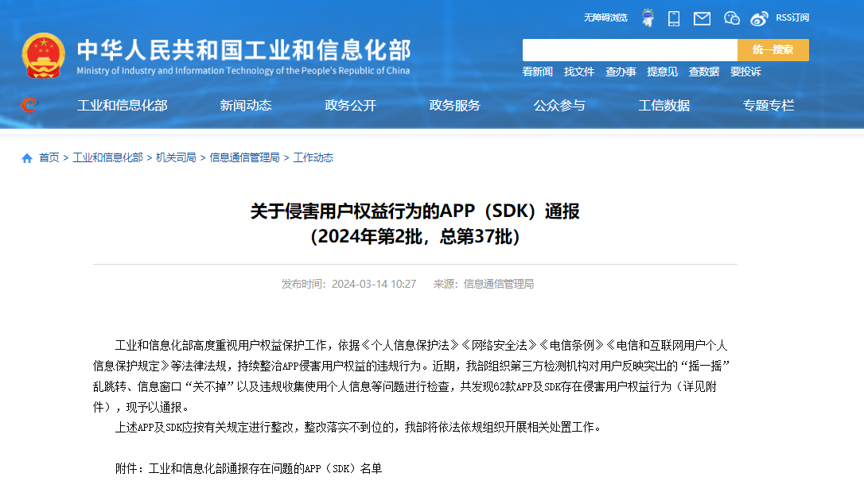Image resolution: width=864 pixels, height=504 pixels.
Task: Open the AI robot assistant icon
Action: (647, 17)
